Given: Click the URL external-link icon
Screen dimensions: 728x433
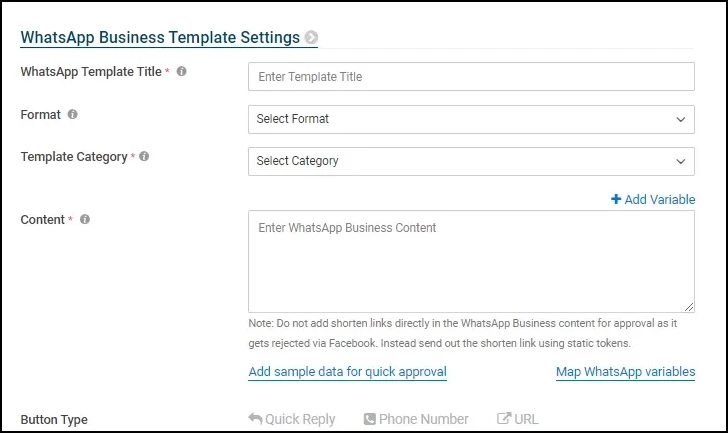Looking at the screenshot, I should click(x=504, y=418).
